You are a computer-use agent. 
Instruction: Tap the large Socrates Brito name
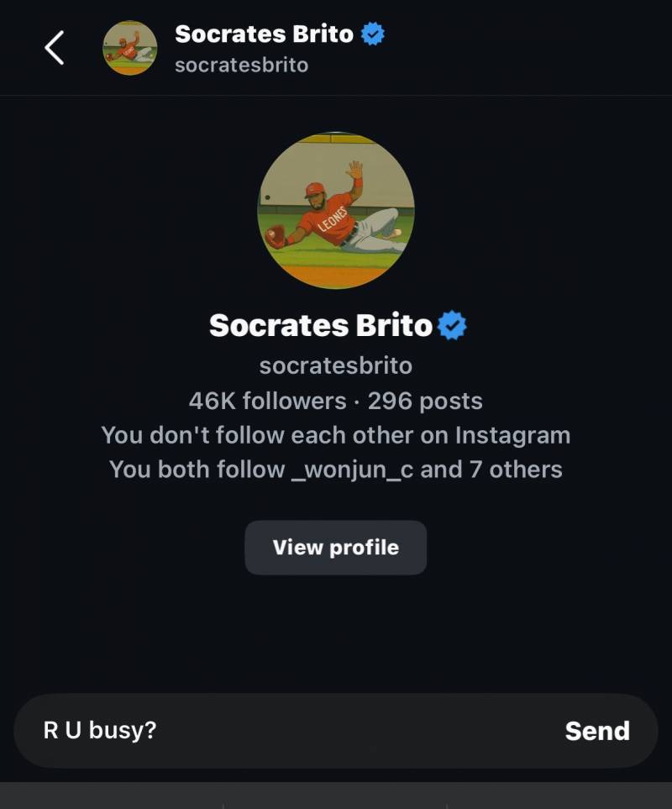click(321, 326)
